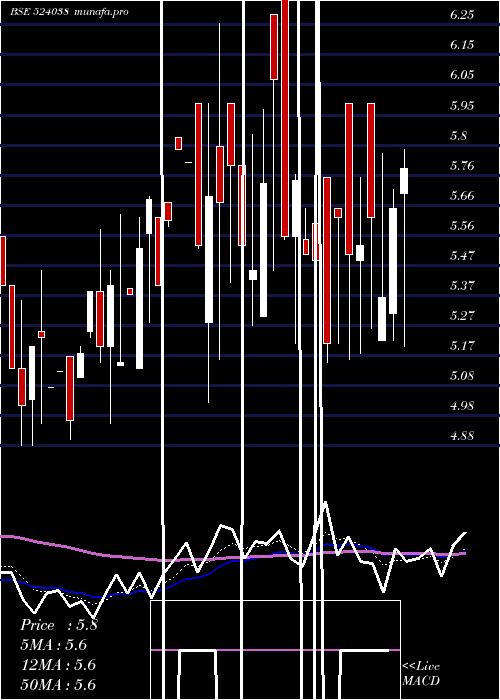Screen dimensions: 500x700
Task: Select the 5.27 price axis label
Action: 462,316
